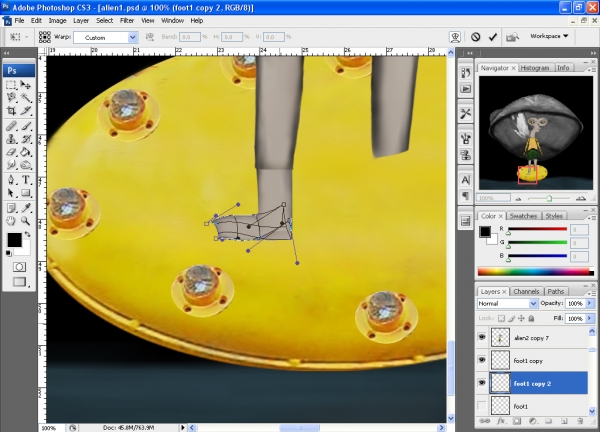
Task: Select the History Brush tool
Action: pyautogui.click(x=26, y=139)
